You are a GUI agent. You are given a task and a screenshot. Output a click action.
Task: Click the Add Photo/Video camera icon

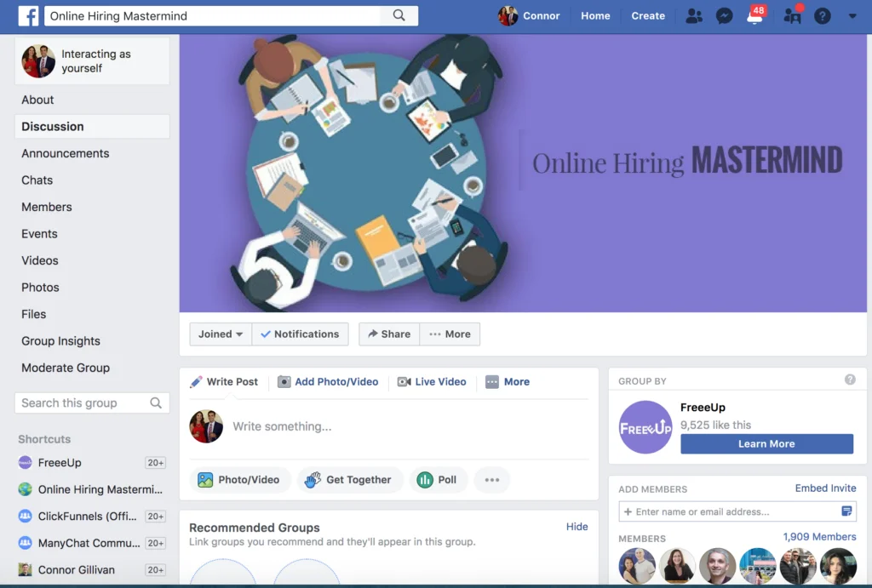pyautogui.click(x=284, y=382)
